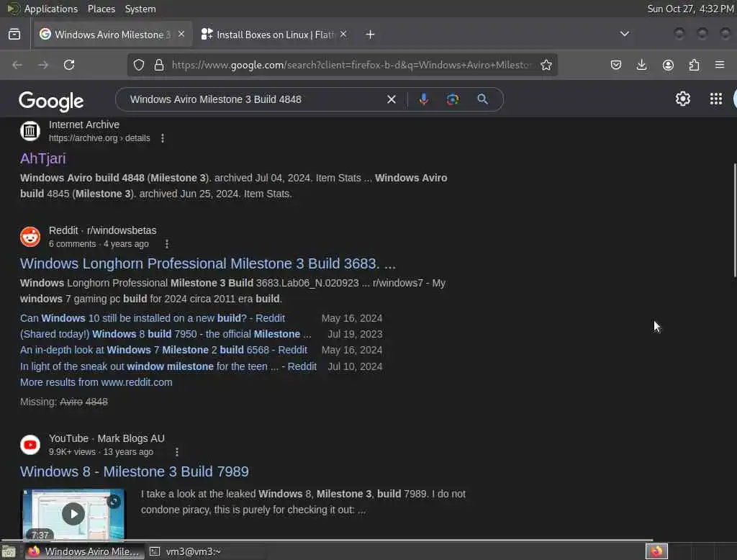The width and height of the screenshot is (737, 560).
Task: Click the horizontal scrollbar at bottom
Action: click(x=327, y=541)
